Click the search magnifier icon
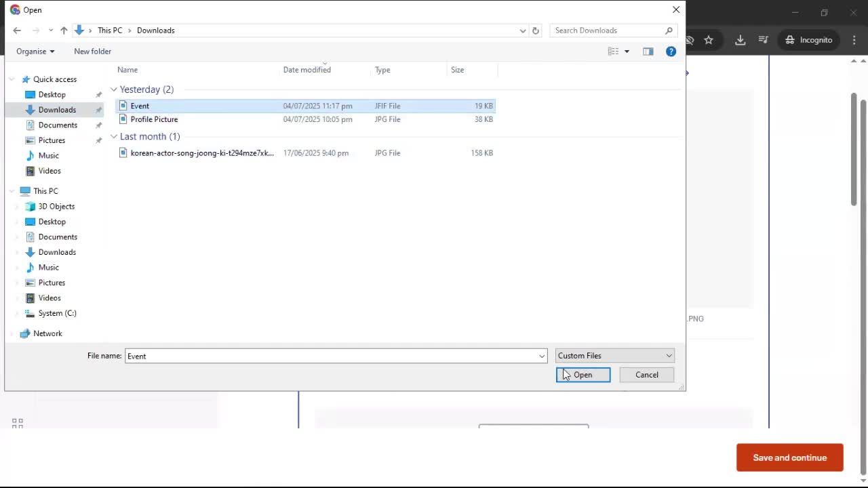Viewport: 868px width, 488px height. pyautogui.click(x=669, y=30)
